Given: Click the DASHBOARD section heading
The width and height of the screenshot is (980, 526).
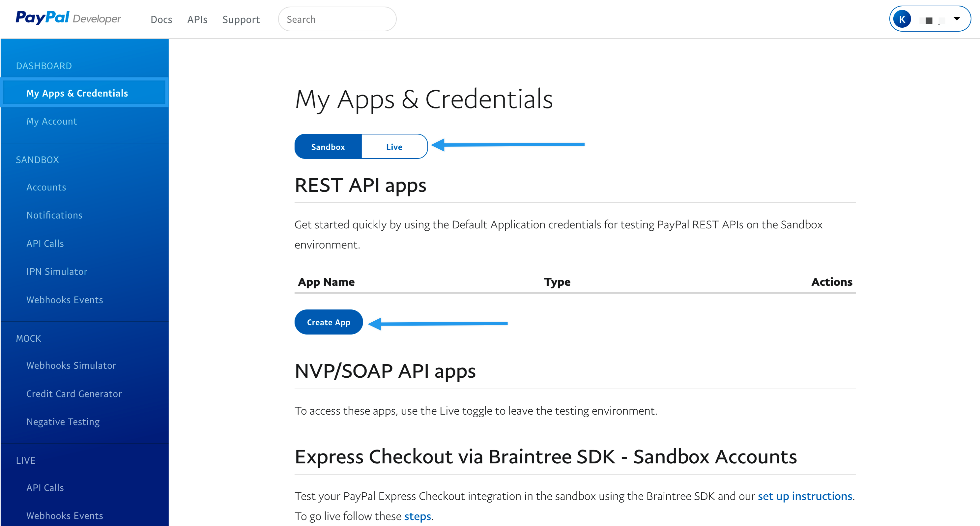Looking at the screenshot, I should point(44,66).
